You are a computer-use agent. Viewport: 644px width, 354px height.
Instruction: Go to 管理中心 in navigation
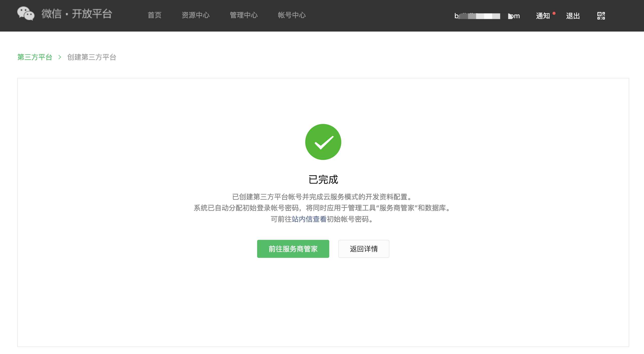tap(244, 15)
